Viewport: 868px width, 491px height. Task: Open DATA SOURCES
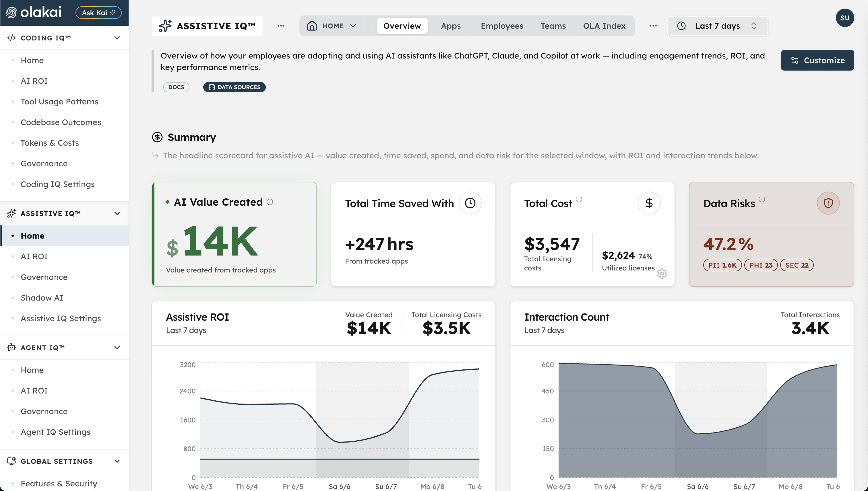point(234,87)
